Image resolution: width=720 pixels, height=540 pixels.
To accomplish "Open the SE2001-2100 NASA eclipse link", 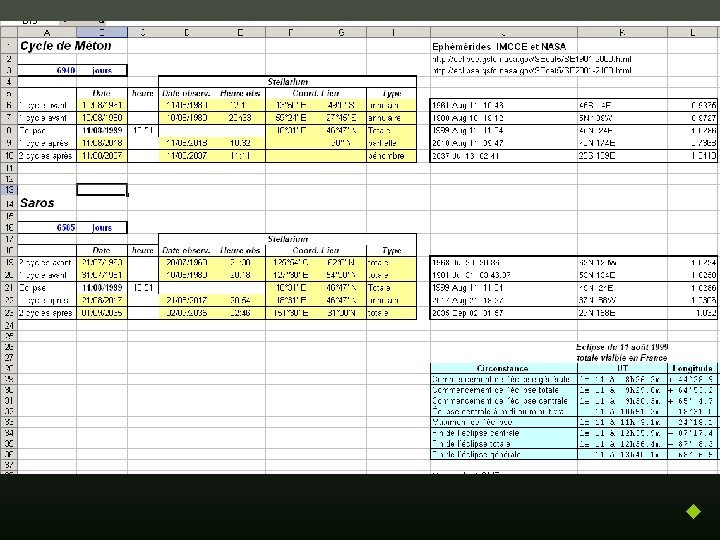I will tap(532, 70).
